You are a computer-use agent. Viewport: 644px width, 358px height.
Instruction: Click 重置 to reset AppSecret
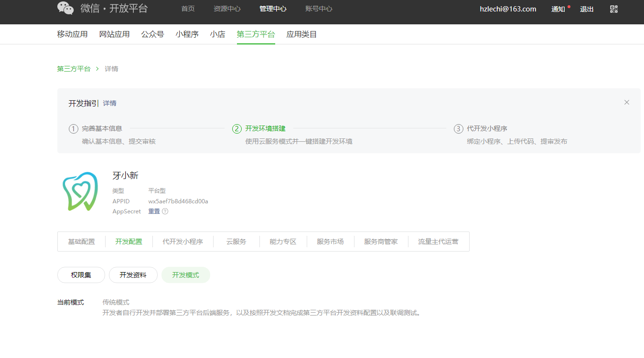point(154,211)
